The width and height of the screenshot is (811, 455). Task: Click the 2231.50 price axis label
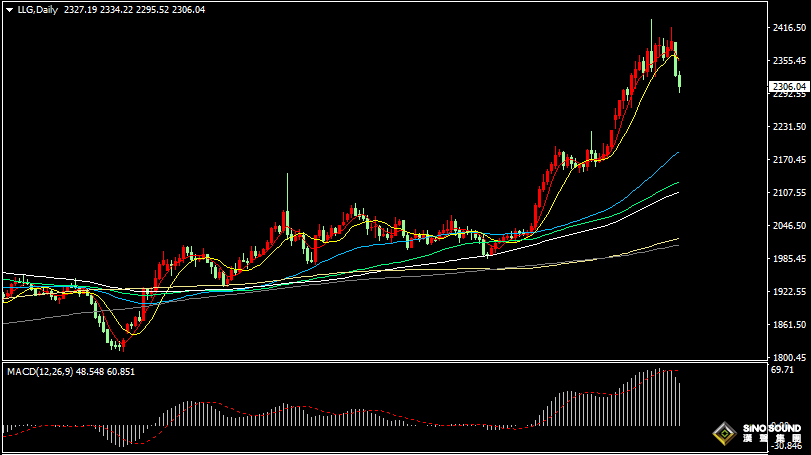click(789, 127)
